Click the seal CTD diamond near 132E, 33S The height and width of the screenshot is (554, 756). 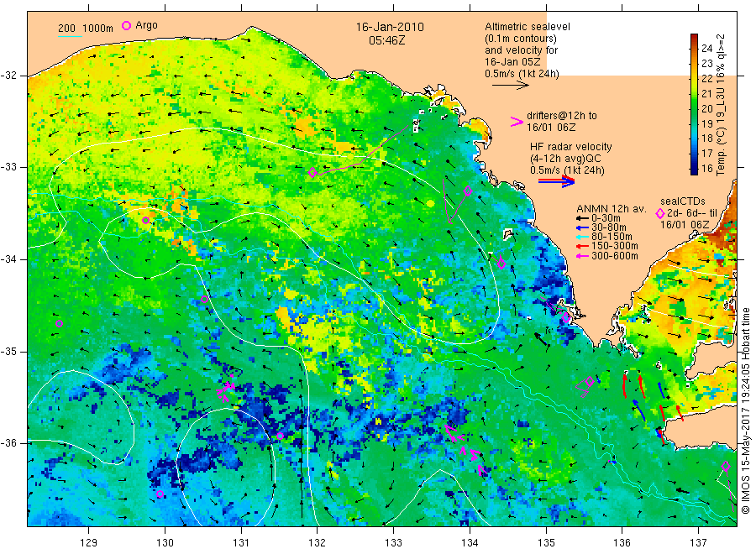312,172
